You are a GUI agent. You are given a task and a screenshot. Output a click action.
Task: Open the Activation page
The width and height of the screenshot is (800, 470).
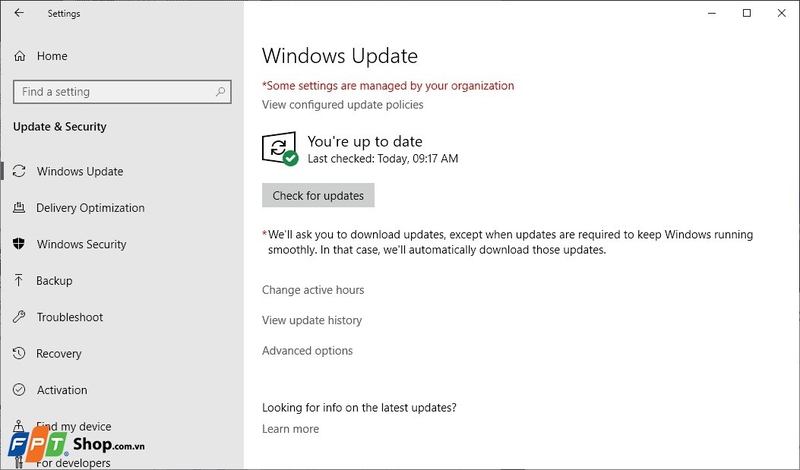pyautogui.click(x=62, y=390)
